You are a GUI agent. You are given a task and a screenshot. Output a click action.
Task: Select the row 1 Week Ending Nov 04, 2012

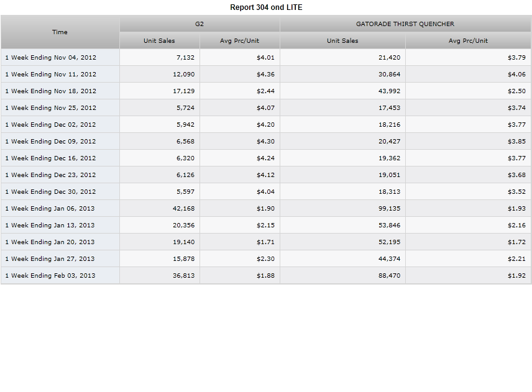coord(266,57)
